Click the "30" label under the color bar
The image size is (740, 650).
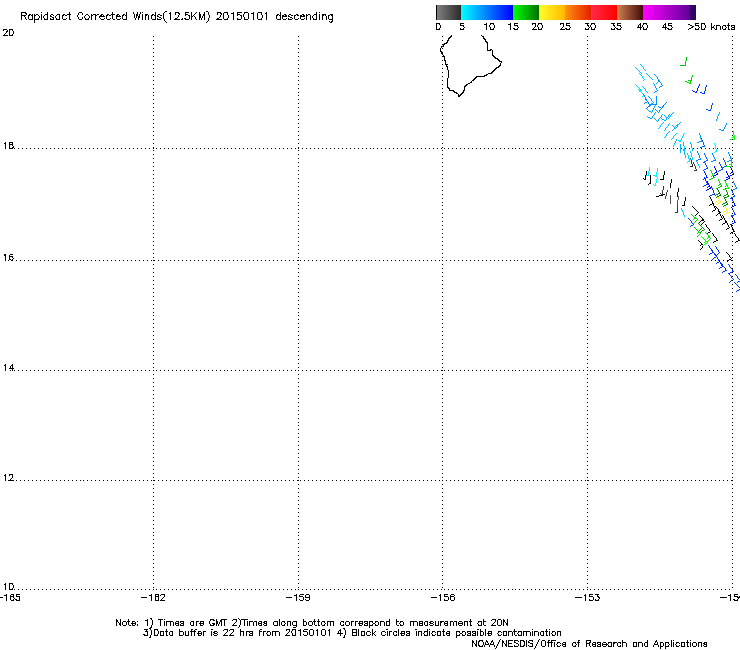[x=590, y=27]
